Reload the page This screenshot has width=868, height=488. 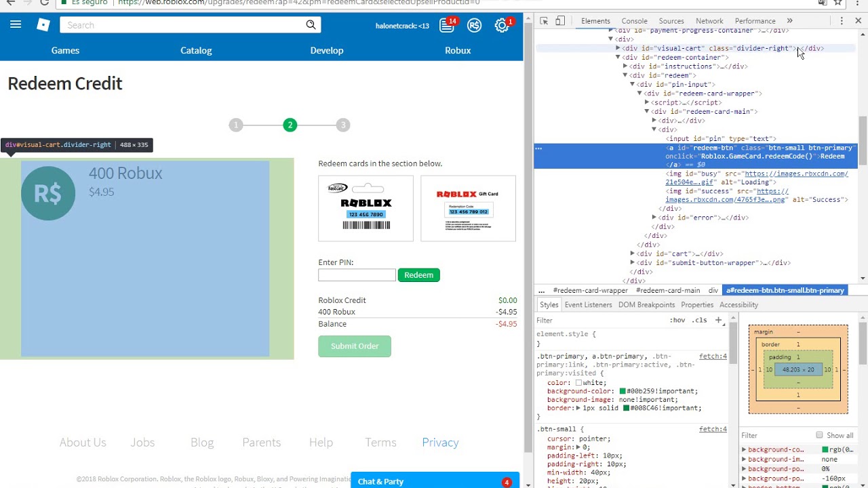pos(44,3)
